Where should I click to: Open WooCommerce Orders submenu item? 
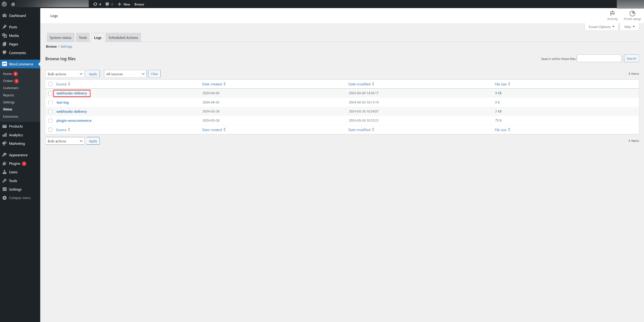pyautogui.click(x=8, y=81)
